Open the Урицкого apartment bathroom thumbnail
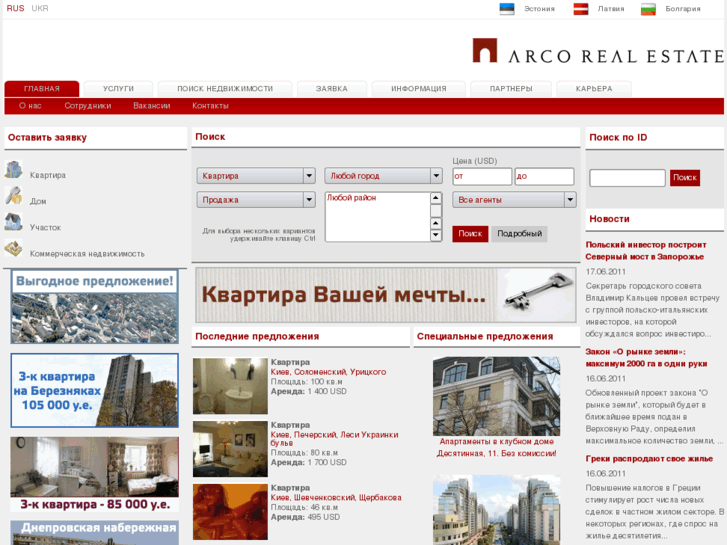The image size is (727, 545). click(x=230, y=386)
